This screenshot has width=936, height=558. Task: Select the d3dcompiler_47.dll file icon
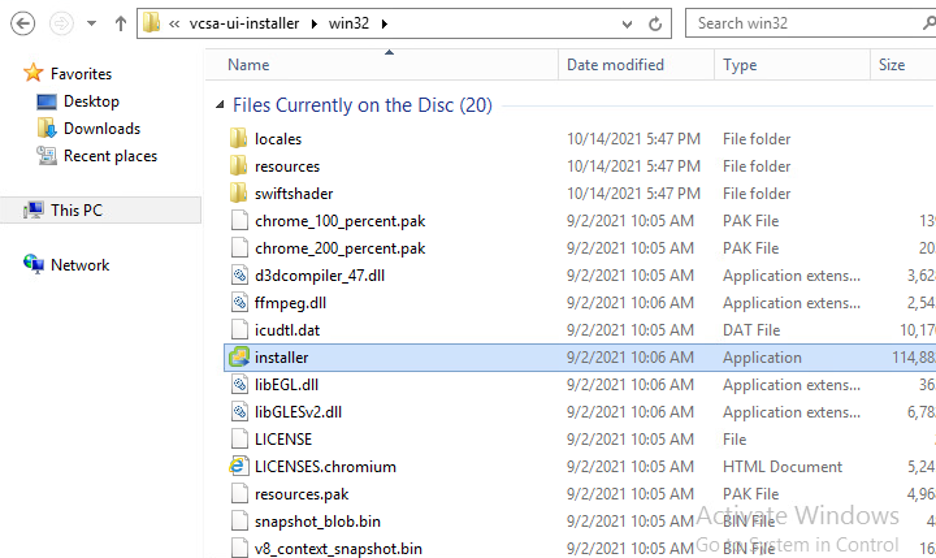(239, 275)
